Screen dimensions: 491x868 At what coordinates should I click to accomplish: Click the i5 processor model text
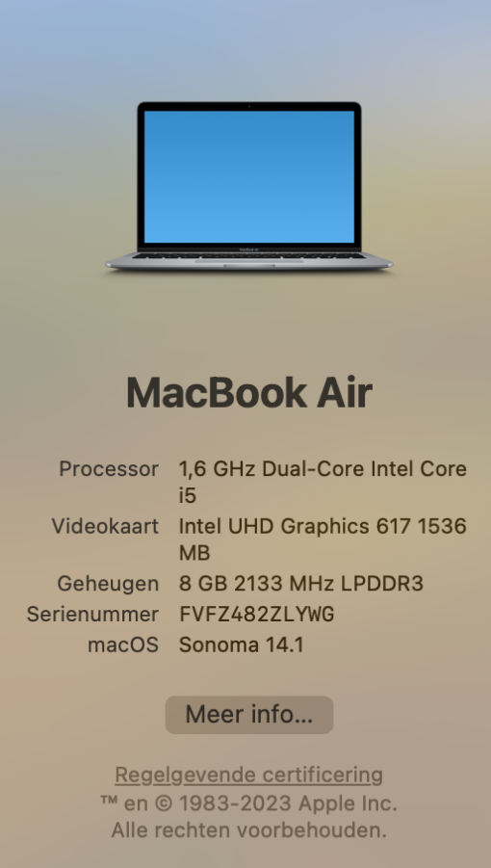coord(188,496)
